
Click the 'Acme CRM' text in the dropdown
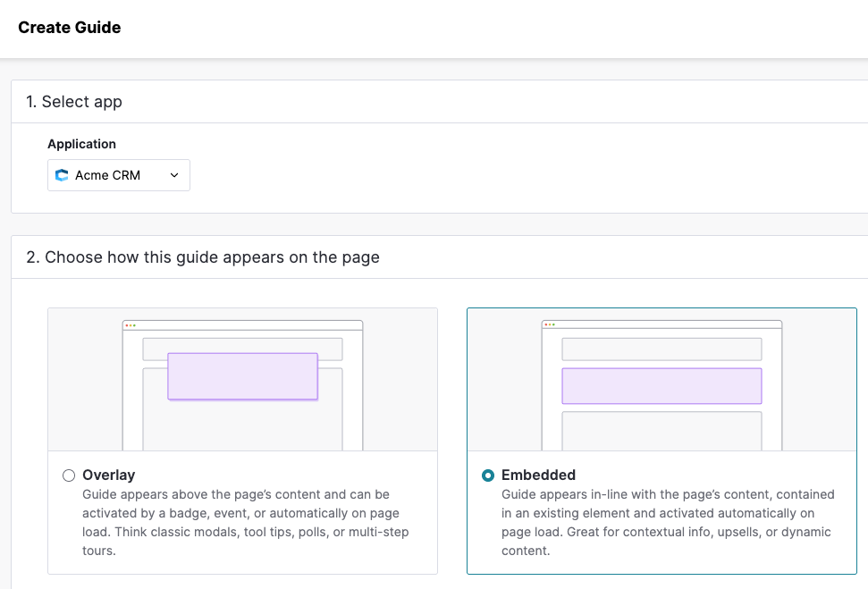[x=107, y=175]
